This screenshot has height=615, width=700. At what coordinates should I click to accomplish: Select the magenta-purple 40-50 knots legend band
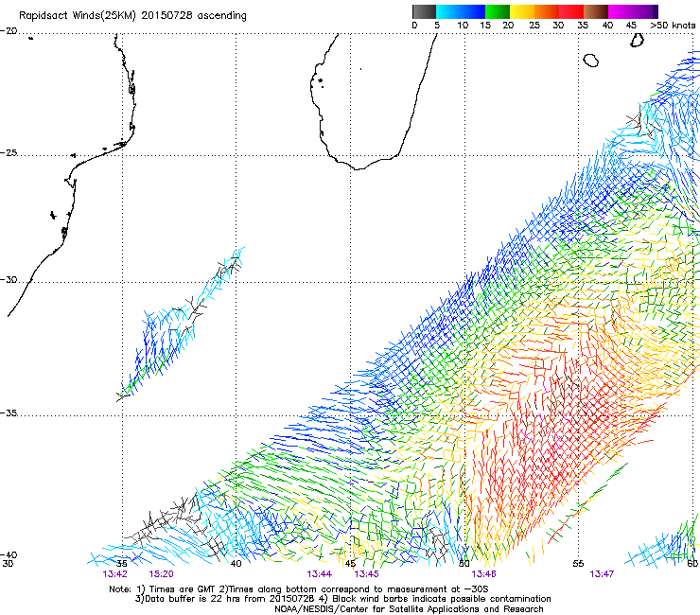633,11
